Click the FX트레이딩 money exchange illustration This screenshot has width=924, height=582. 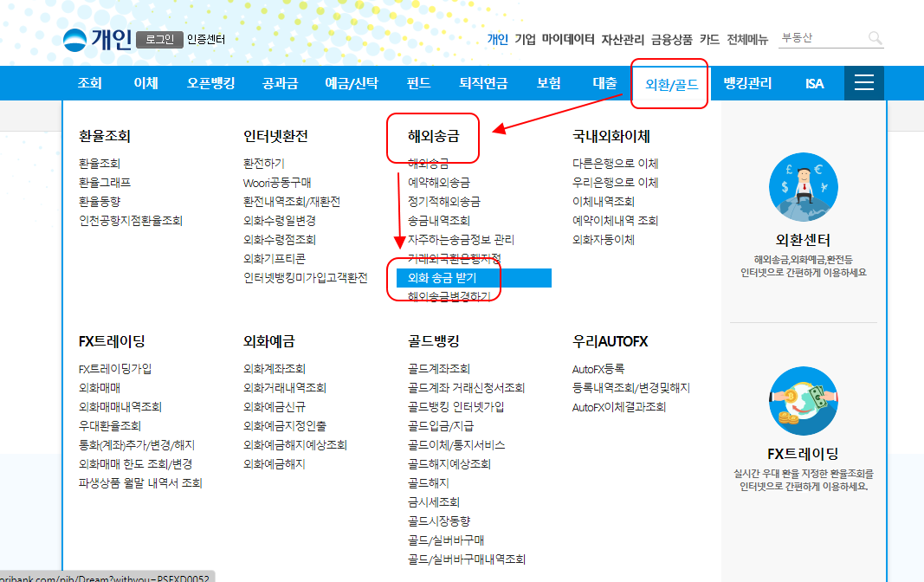point(804,401)
